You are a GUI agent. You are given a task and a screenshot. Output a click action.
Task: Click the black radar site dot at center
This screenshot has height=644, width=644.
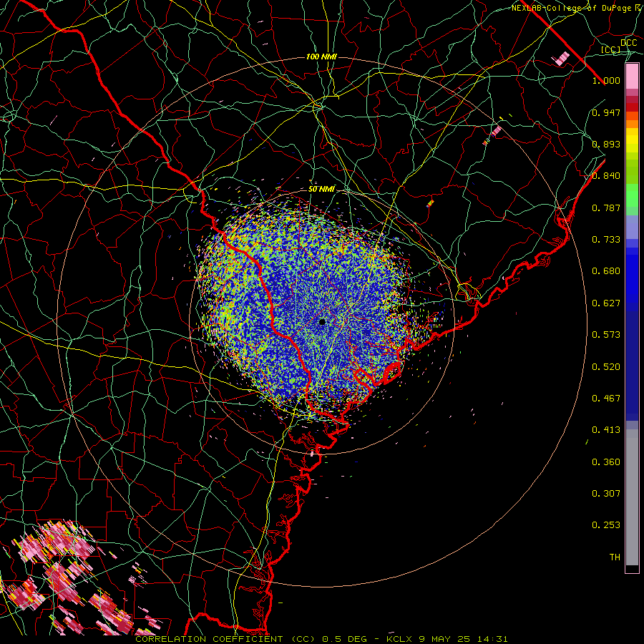click(322, 322)
